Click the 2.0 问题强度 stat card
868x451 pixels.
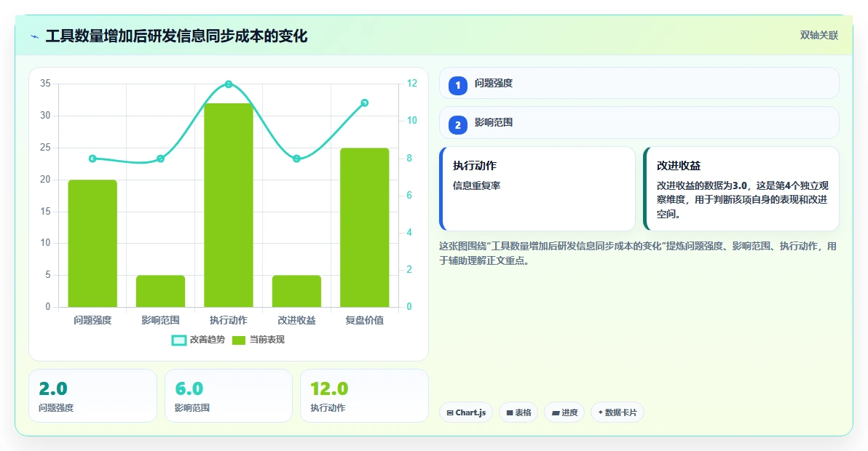[x=92, y=396]
